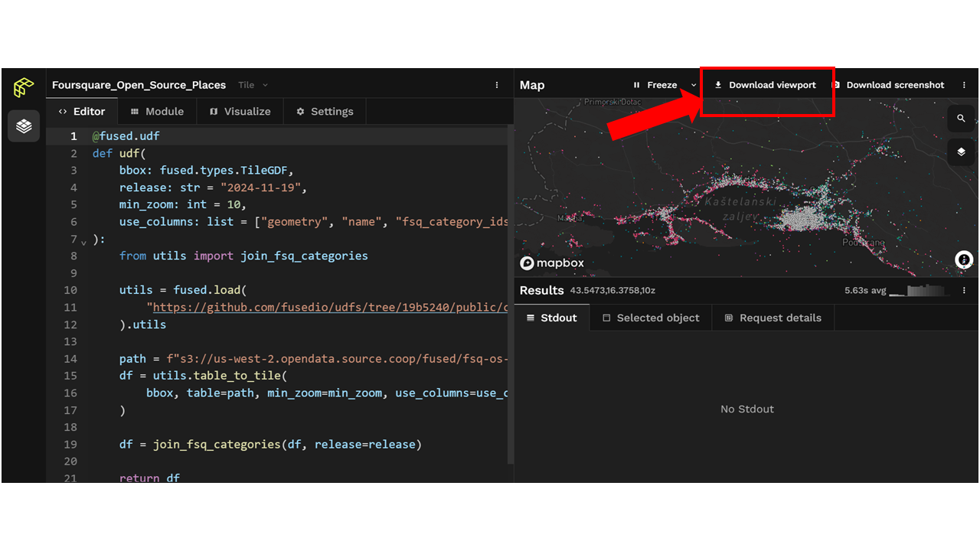Click the Map panel title
This screenshot has width=980, height=551.
532,85
